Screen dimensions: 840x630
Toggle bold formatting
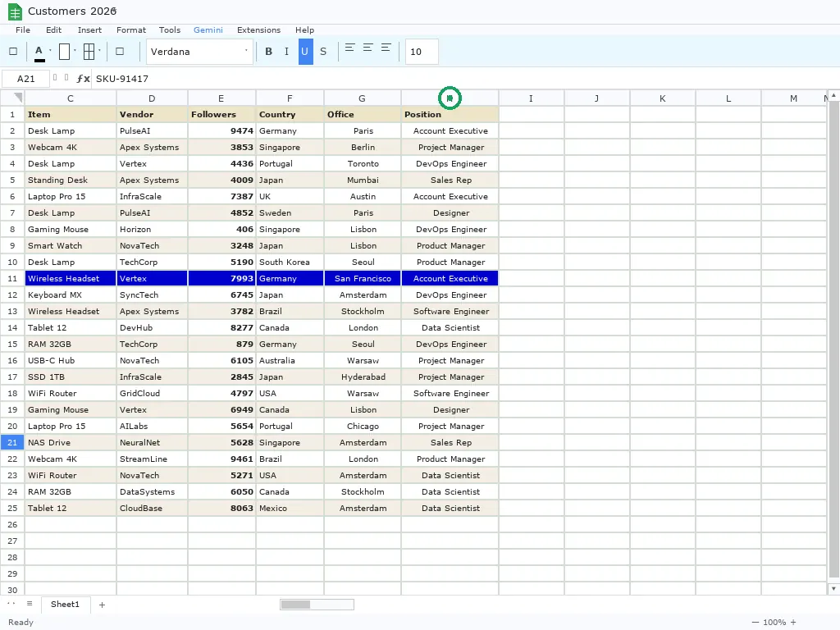[268, 52]
